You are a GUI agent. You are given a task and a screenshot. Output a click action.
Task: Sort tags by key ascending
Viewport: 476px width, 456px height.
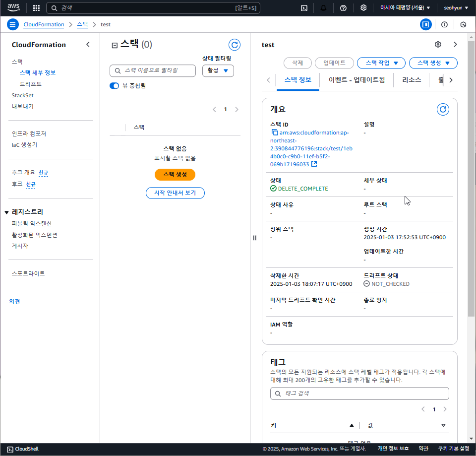click(x=352, y=425)
